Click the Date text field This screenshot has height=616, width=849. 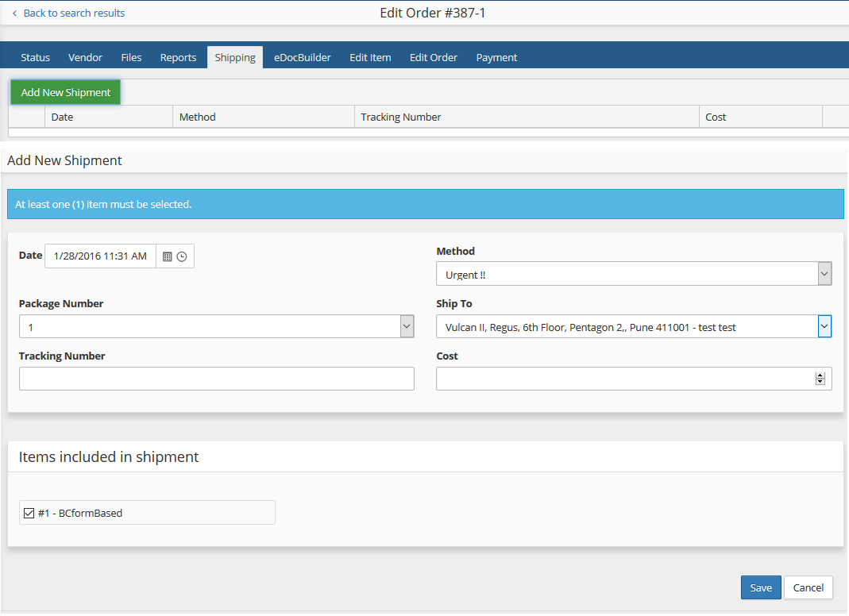coord(100,256)
